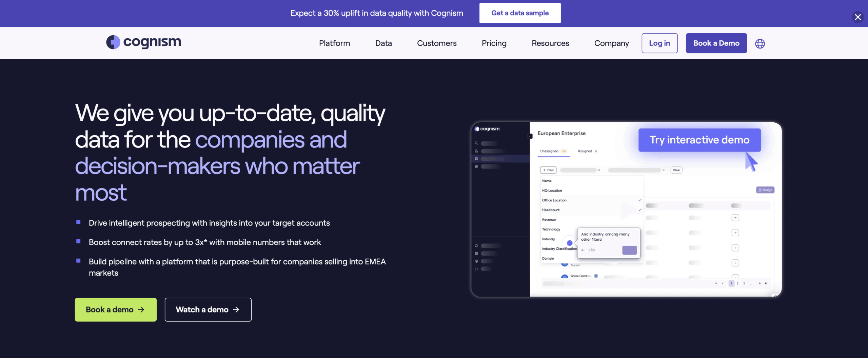This screenshot has width=868, height=358.
Task: Open the settings gear icon in the sidebar
Action: [x=476, y=261]
